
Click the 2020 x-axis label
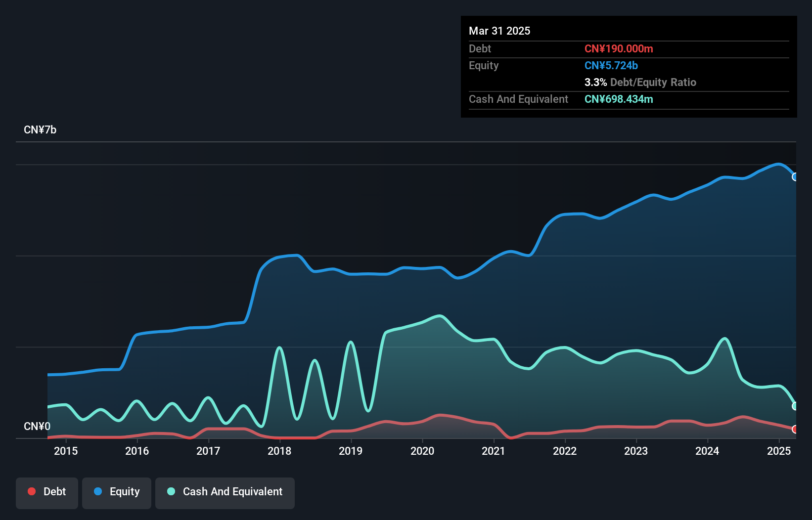click(x=422, y=451)
